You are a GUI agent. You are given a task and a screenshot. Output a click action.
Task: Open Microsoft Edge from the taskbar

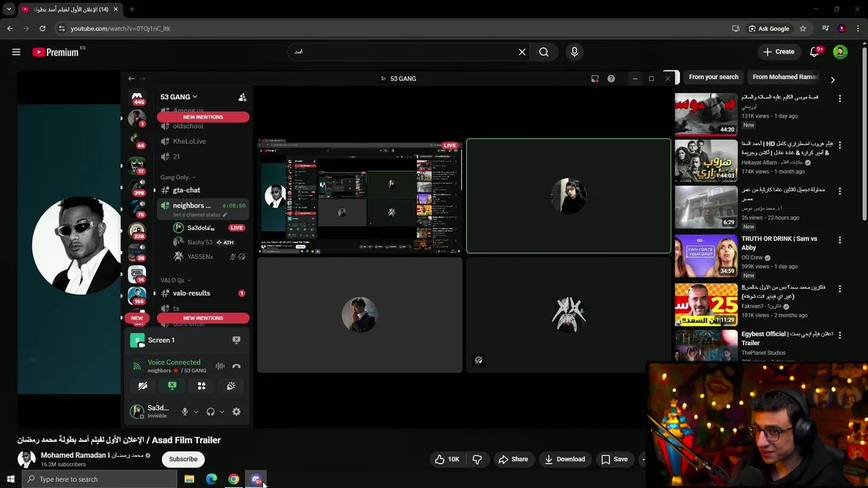point(212,479)
